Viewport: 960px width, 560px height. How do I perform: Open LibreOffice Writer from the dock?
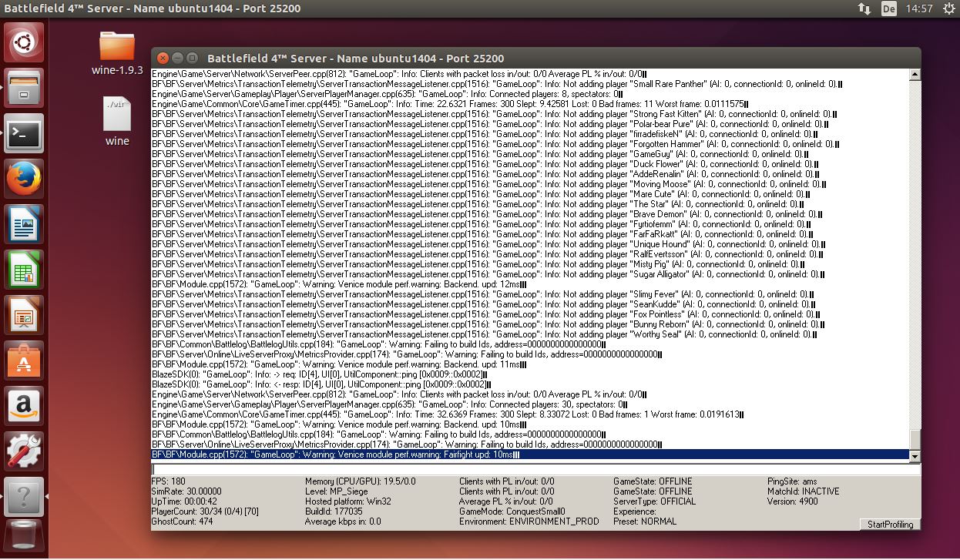coord(24,224)
